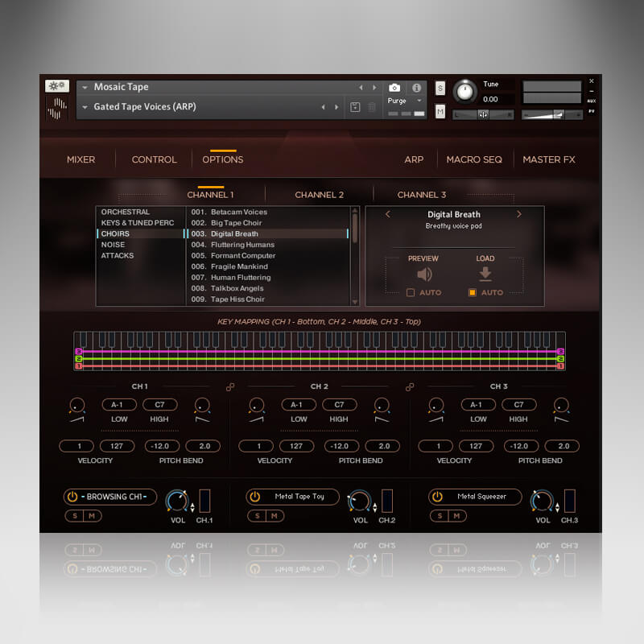Click the link icon between CH 1 and CH 2
Viewport: 644px width, 644px height.
coord(230,387)
